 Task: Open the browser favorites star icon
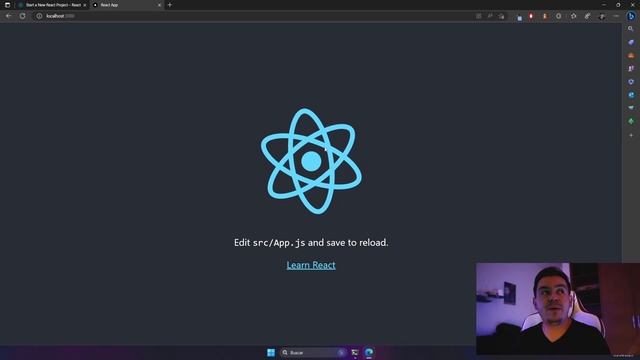coord(573,16)
